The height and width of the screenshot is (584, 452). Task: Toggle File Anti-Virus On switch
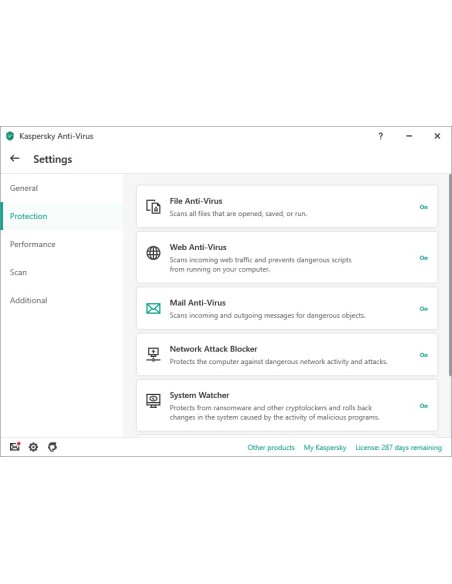[424, 207]
